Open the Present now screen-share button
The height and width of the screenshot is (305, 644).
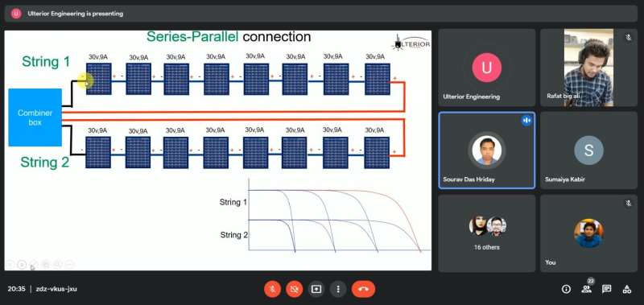click(316, 290)
